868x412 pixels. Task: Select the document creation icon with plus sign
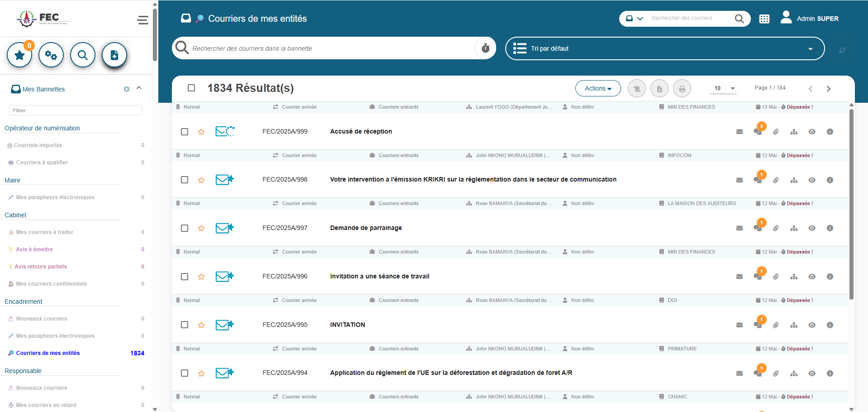[x=114, y=54]
